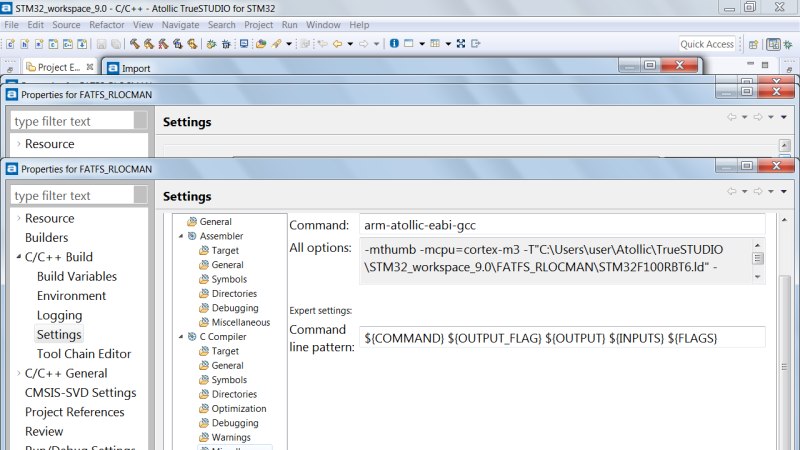The image size is (800, 450).
Task: Switch to the Debug perspective gear-bug icon
Action: click(x=788, y=44)
